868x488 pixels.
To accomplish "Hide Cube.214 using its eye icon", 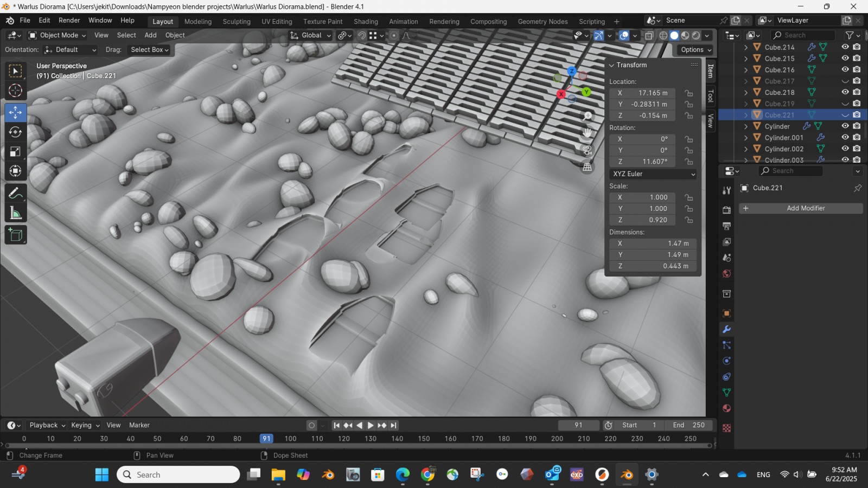I will point(845,47).
